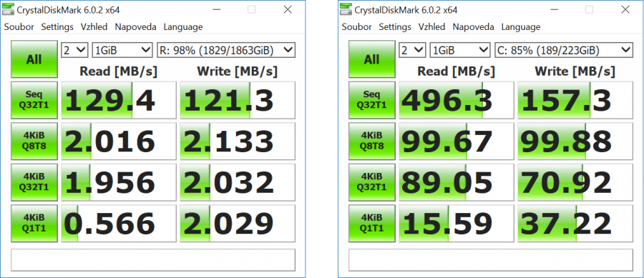Close the right CrystalDiskMark window

[625, 10]
